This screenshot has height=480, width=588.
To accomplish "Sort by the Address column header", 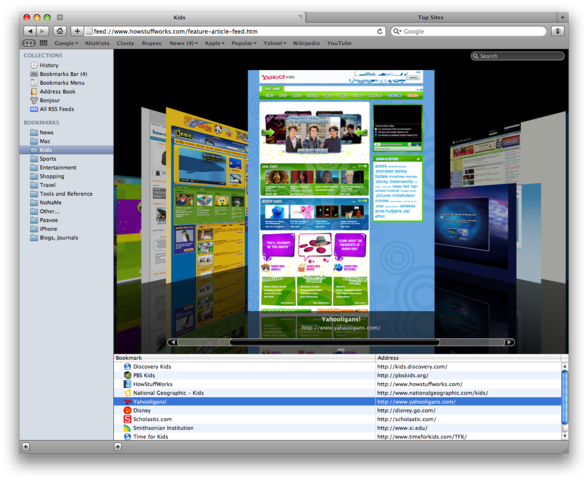I will tap(468, 358).
